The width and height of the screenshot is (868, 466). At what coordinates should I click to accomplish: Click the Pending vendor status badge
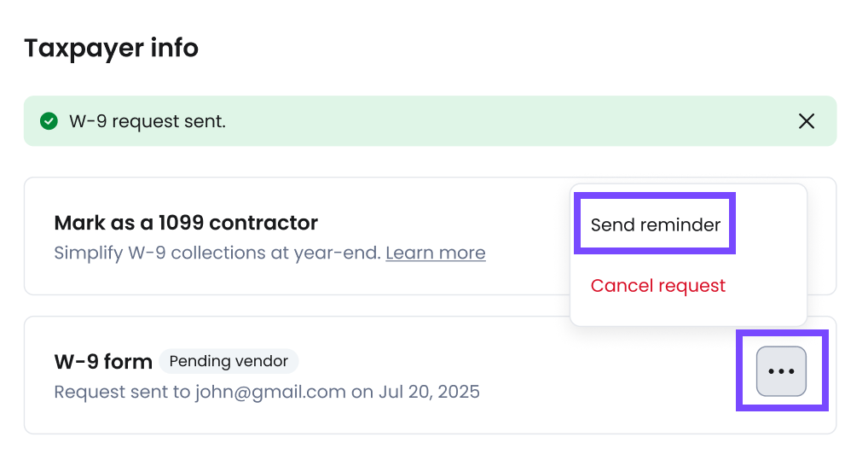coord(229,361)
